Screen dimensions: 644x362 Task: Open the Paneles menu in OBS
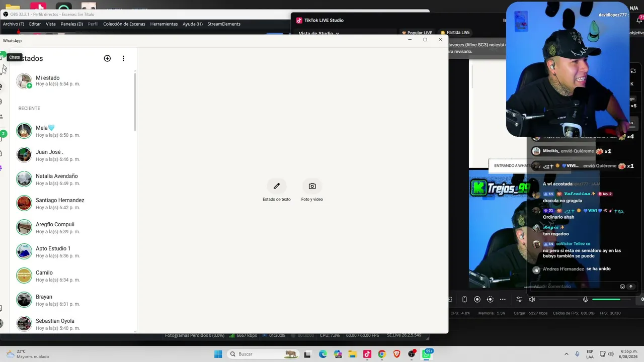[71, 24]
